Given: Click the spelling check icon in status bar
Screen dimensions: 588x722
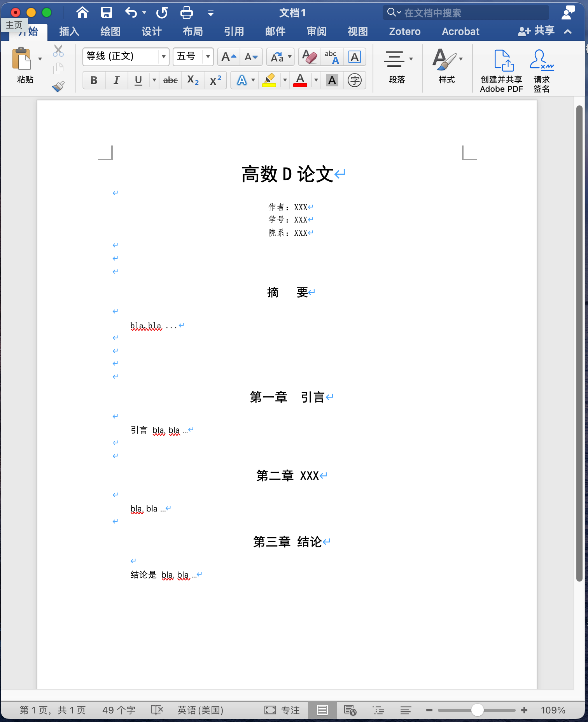Looking at the screenshot, I should point(157,710).
